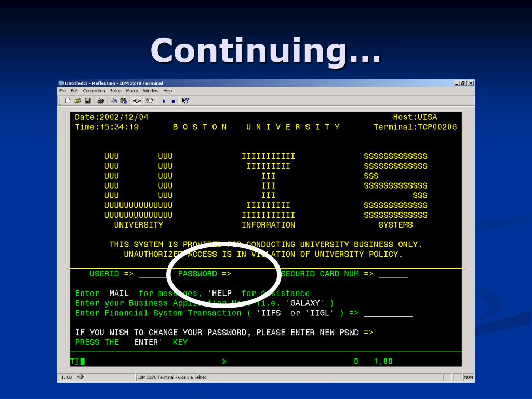Image resolution: width=532 pixels, height=399 pixels.
Task: Open the Setup menu
Action: coord(115,91)
